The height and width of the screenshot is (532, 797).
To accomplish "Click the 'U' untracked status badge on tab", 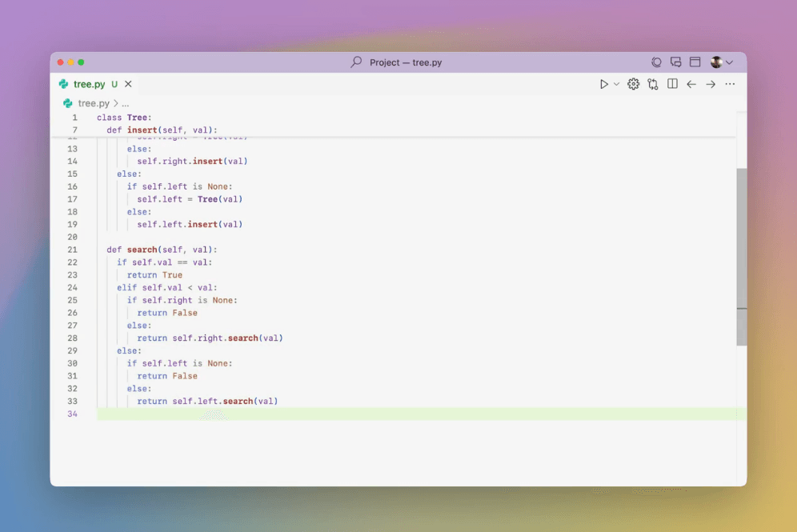I will [114, 84].
